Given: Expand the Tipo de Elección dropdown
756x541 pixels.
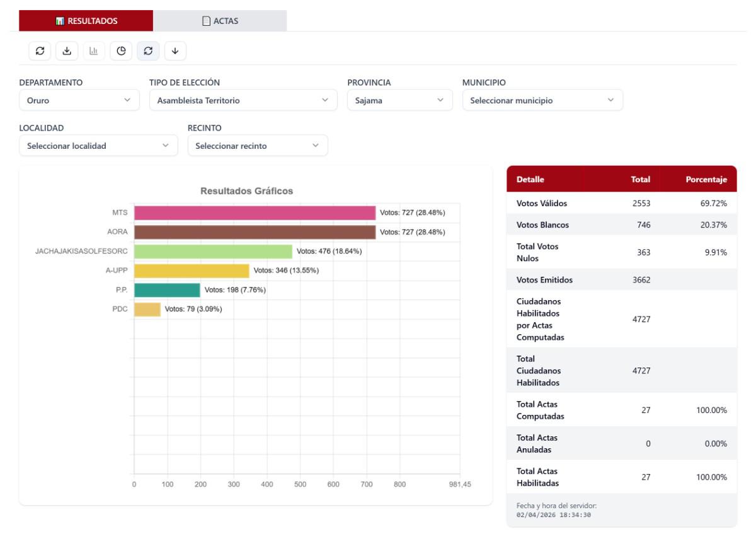Looking at the screenshot, I should (242, 100).
